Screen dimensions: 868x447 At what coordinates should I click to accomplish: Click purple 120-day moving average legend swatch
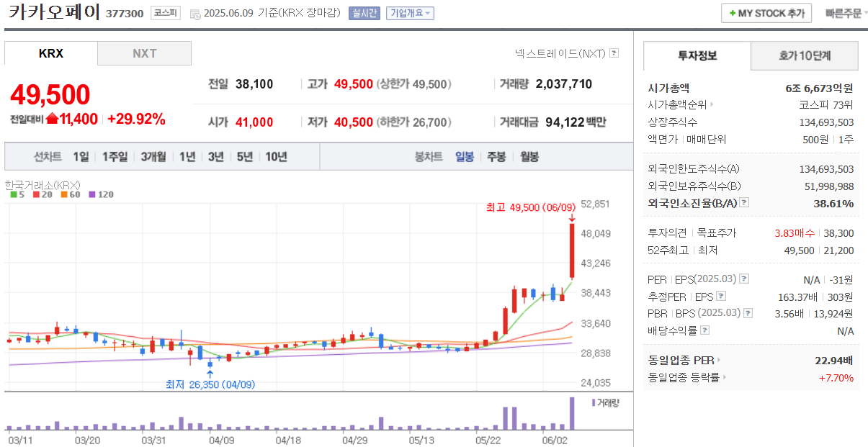tap(92, 194)
